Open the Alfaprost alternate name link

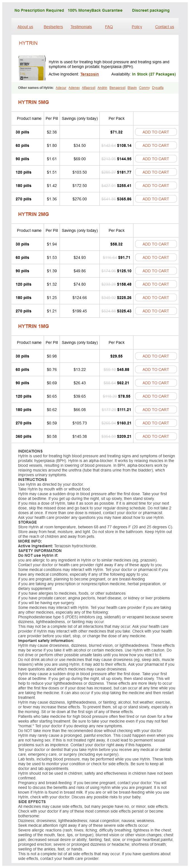click(x=89, y=87)
